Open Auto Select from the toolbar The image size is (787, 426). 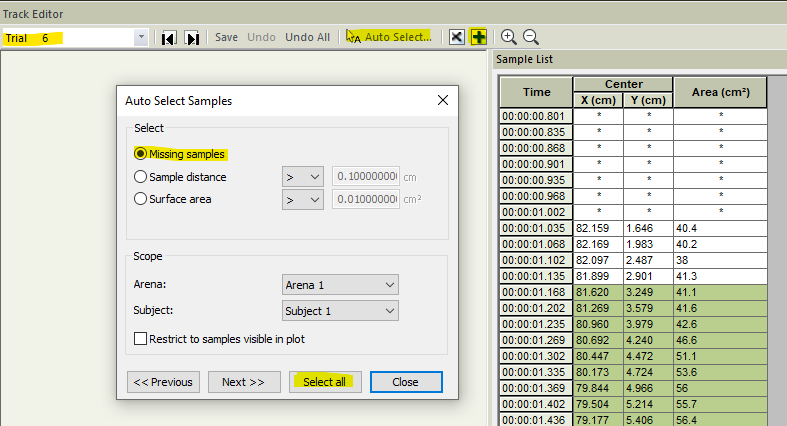click(388, 37)
